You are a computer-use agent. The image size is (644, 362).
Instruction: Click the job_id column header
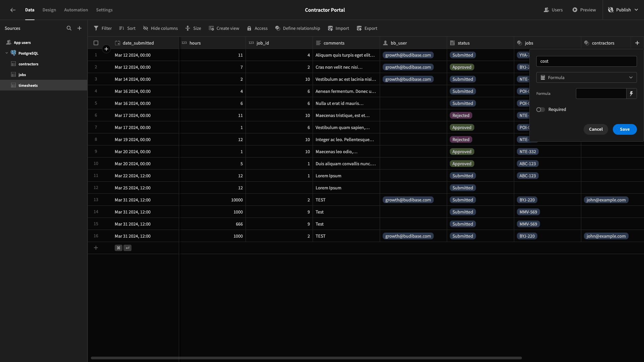click(x=279, y=43)
